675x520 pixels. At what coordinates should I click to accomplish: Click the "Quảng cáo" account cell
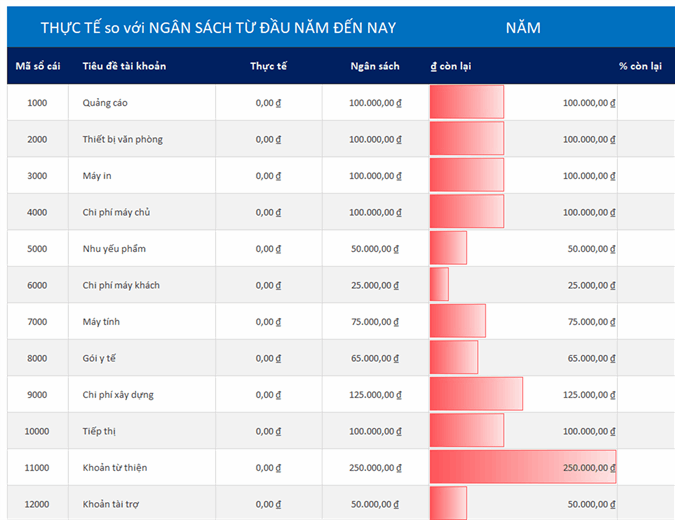105,103
